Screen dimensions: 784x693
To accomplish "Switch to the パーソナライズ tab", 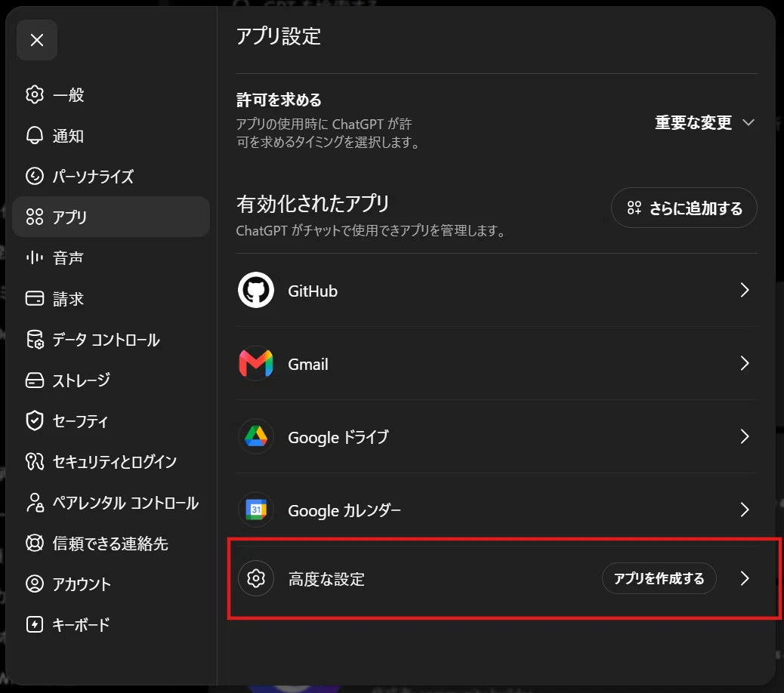I will click(111, 176).
